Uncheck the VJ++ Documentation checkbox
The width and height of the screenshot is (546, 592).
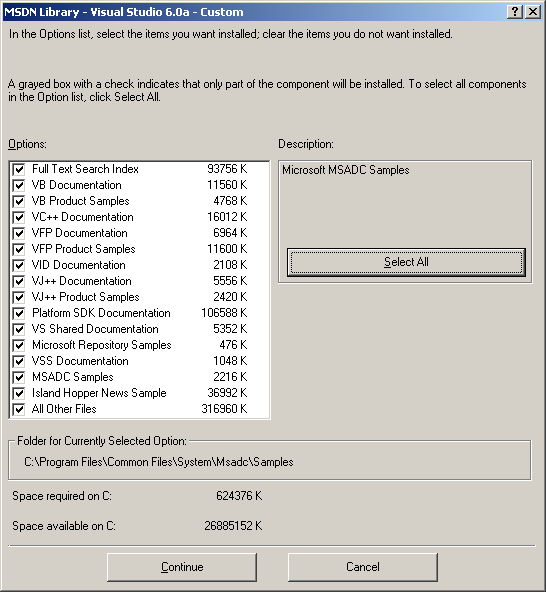(19, 281)
